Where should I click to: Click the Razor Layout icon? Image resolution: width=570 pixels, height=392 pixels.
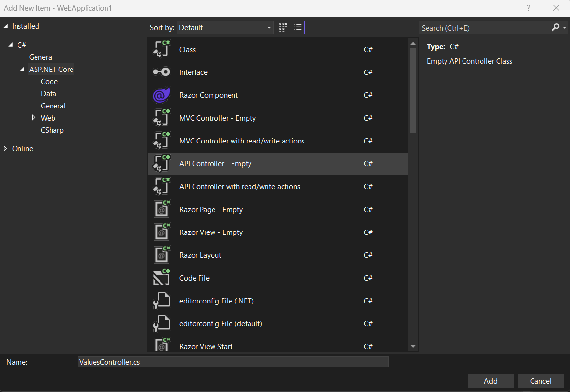coord(161,255)
